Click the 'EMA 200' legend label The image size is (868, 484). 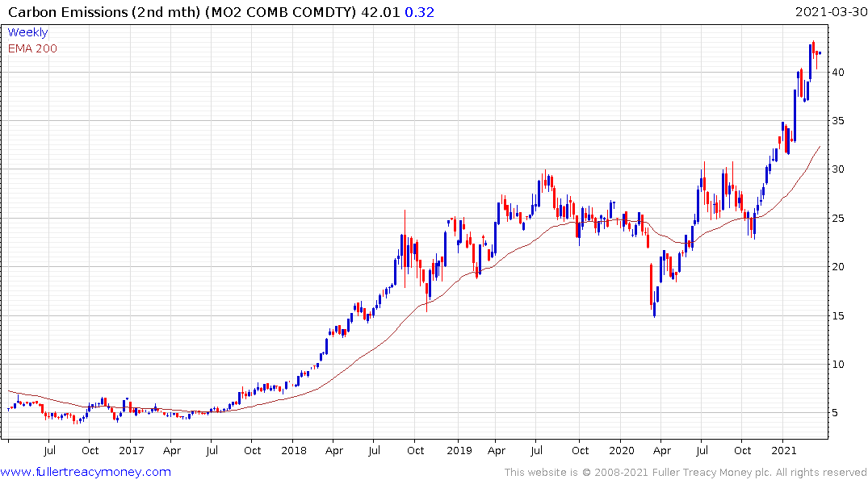tap(32, 48)
